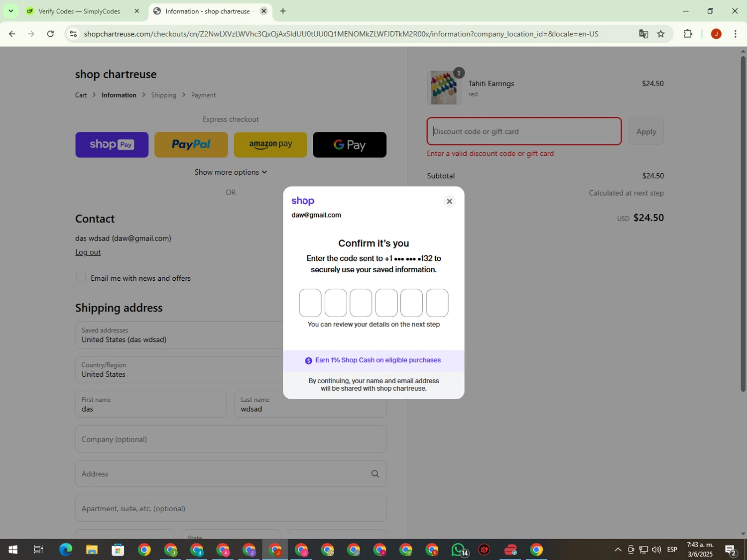
Task: Click the Tahiti Earrings product thumbnail
Action: point(444,88)
